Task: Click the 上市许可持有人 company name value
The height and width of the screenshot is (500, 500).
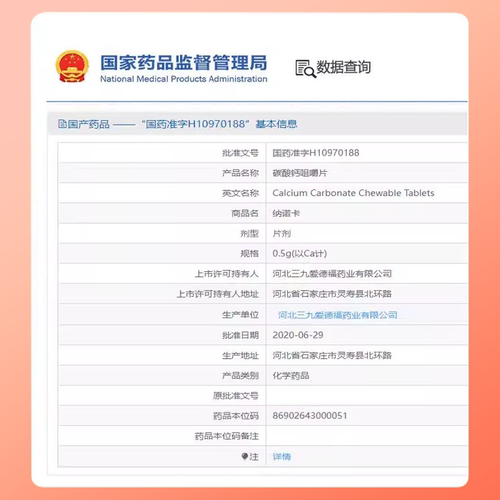Action: click(x=332, y=274)
